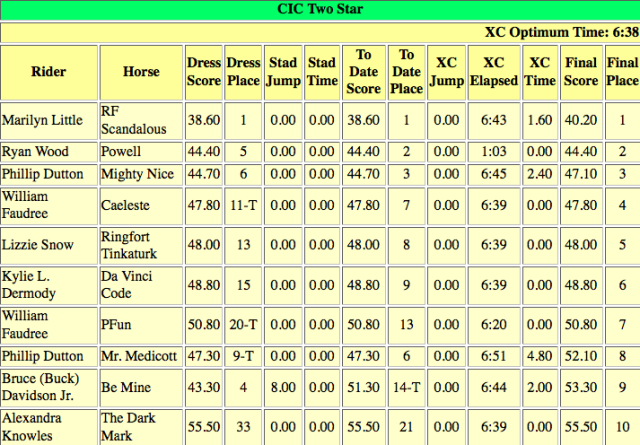This screenshot has height=445, width=640.
Task: Select horse name PFun
Action: click(x=116, y=325)
